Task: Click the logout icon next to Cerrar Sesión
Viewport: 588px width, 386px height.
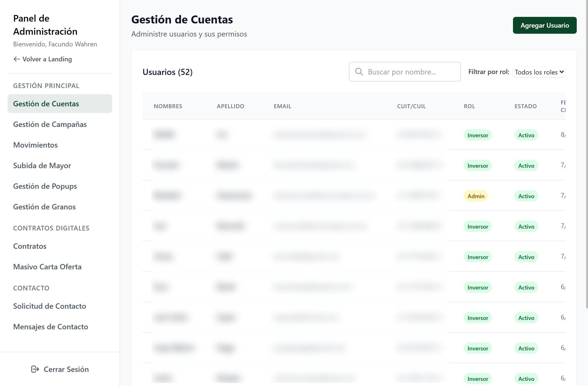Action: [35, 369]
